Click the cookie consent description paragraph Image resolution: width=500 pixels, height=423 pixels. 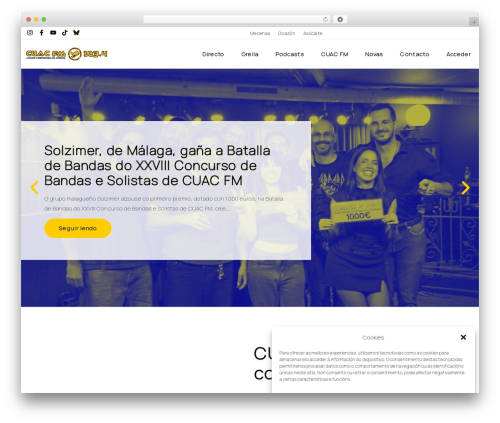tap(372, 366)
